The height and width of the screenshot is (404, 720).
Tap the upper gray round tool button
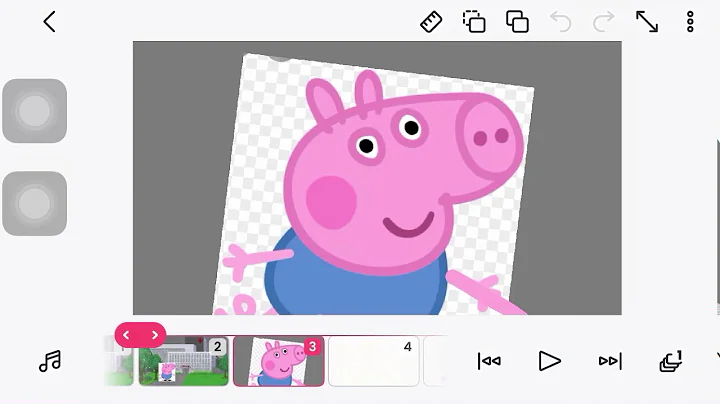point(34,111)
